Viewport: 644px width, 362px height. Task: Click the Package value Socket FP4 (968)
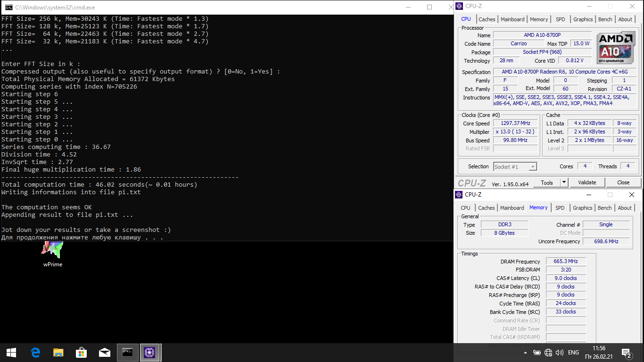pyautogui.click(x=542, y=52)
